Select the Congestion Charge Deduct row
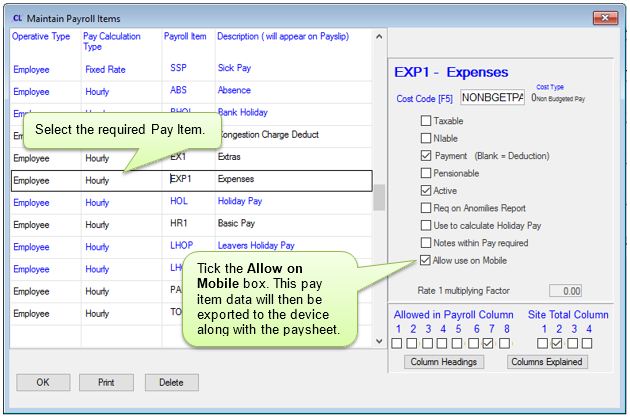Viewport: 630px width, 419px height. point(191,135)
